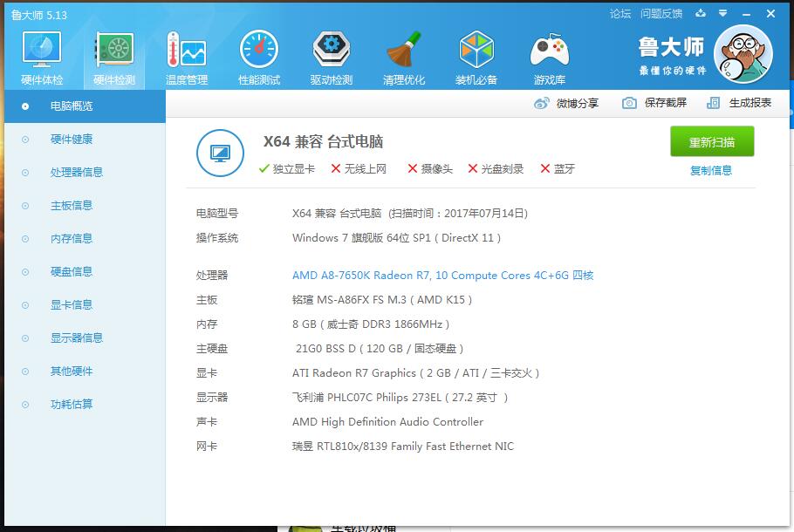Viewport: 794px width, 532px height.
Task: Click the 生成报表 report icon
Action: [713, 103]
